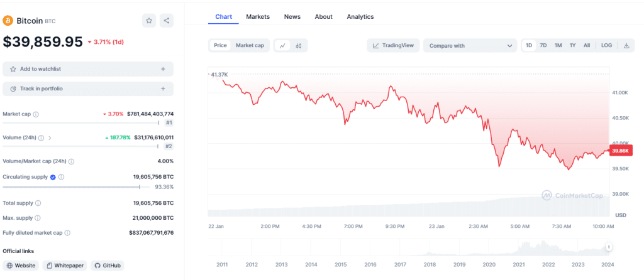Screen dimensions: 644x280
Task: Select 1D time range
Action: 529,45
